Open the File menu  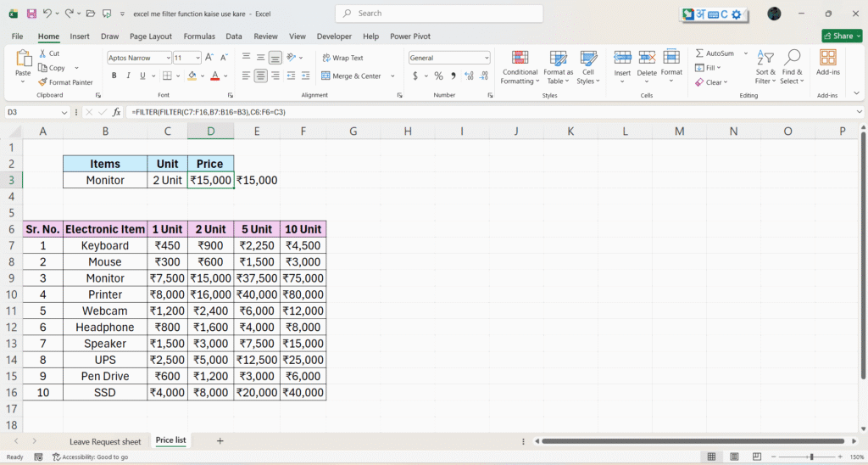[17, 36]
